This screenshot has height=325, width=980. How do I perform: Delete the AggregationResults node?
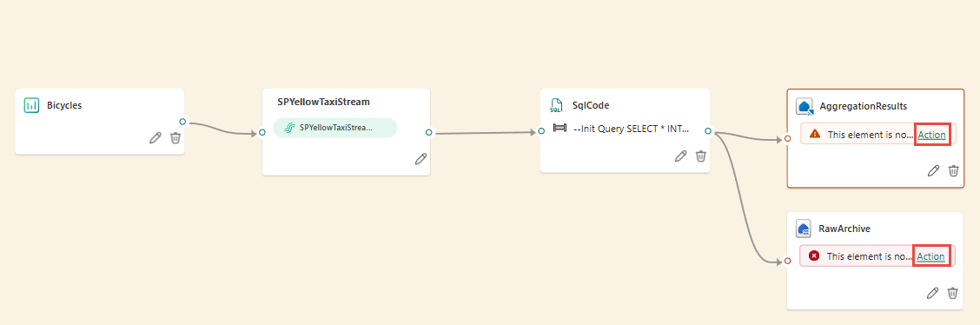[x=953, y=170]
